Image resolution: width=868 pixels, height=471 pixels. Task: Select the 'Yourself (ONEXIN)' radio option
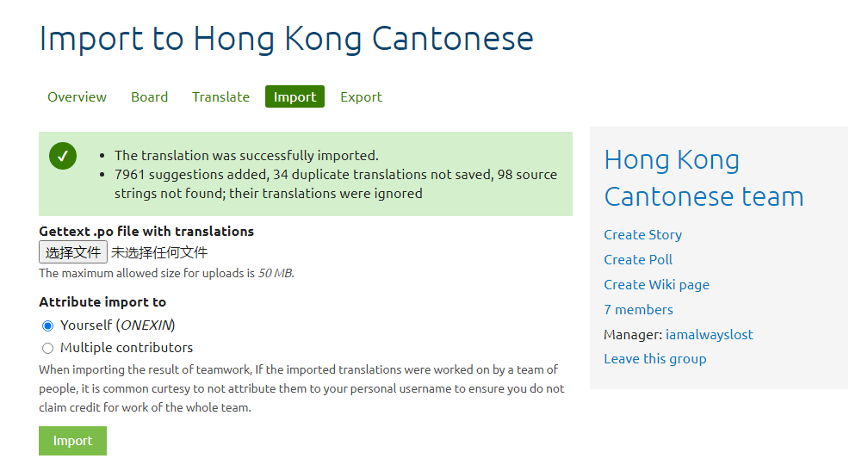(x=48, y=325)
